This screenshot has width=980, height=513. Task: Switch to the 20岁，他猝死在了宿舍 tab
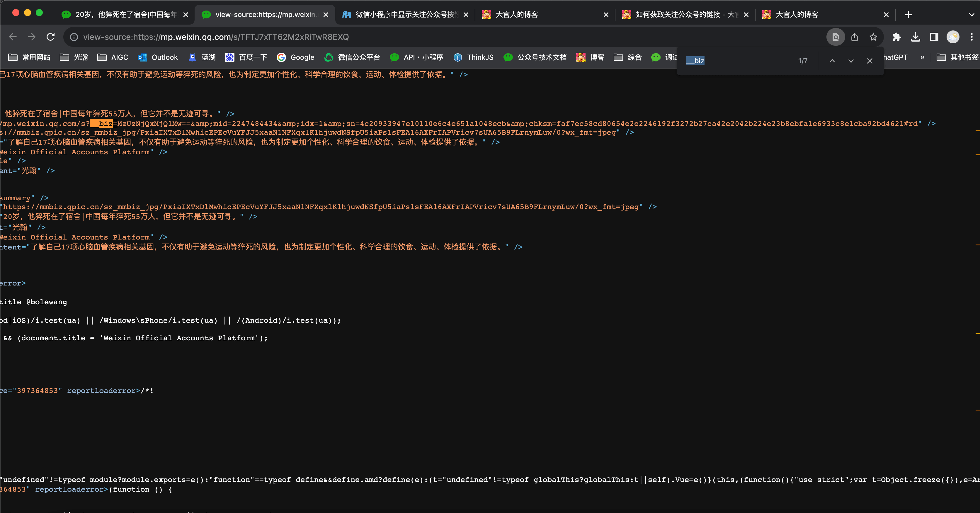click(125, 14)
